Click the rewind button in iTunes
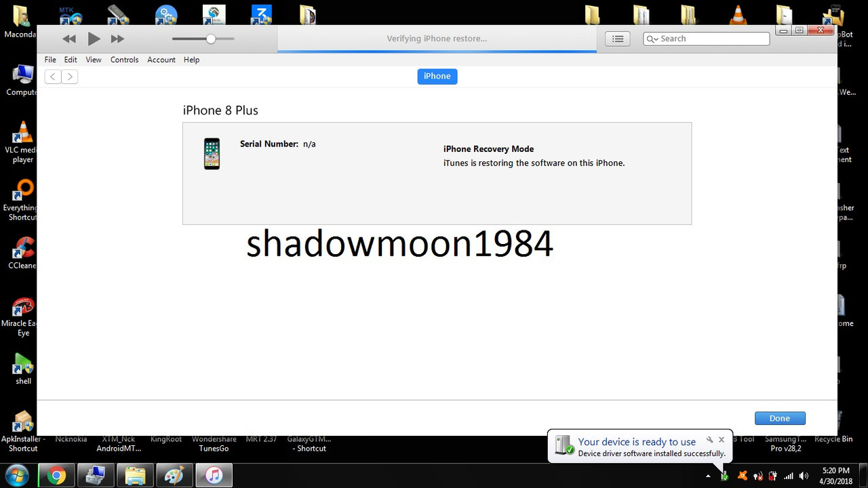This screenshot has width=868, height=488. coord(69,39)
